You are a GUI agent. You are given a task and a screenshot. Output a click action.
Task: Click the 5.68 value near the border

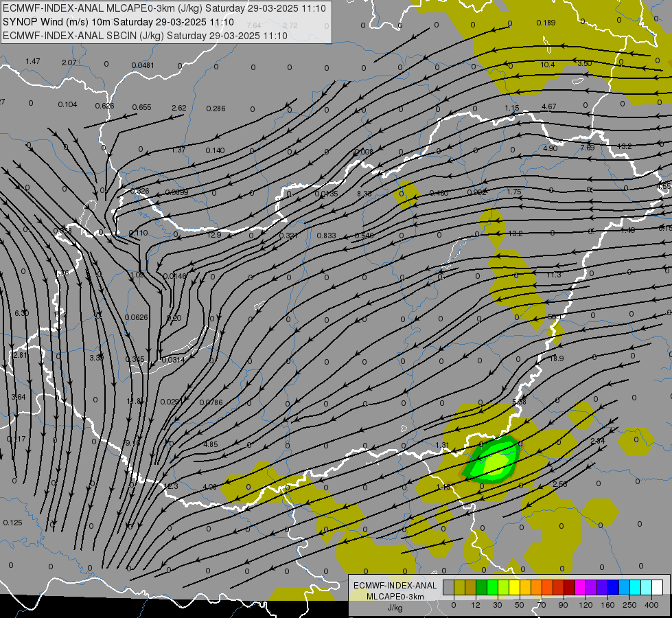[x=519, y=402]
